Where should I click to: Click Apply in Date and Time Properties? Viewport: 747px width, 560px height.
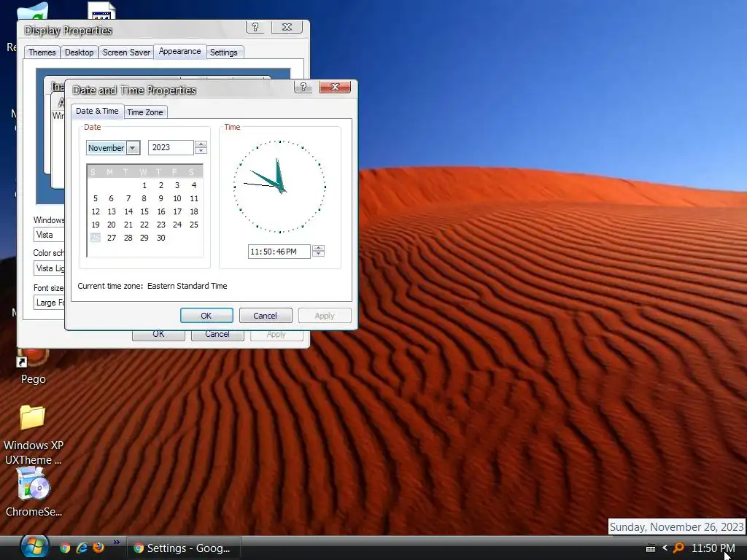click(325, 316)
